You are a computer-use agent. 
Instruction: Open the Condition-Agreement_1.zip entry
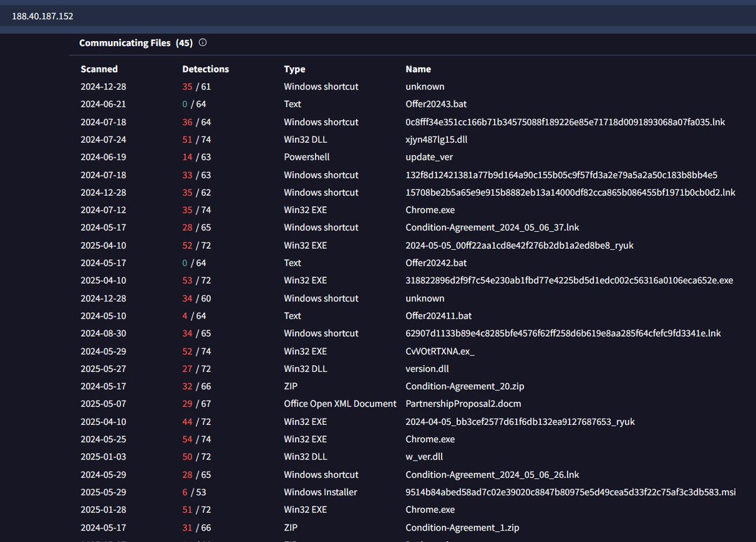click(x=462, y=528)
